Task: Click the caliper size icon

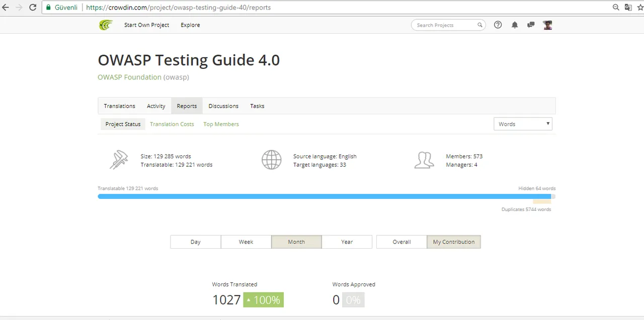Action: coord(119,160)
